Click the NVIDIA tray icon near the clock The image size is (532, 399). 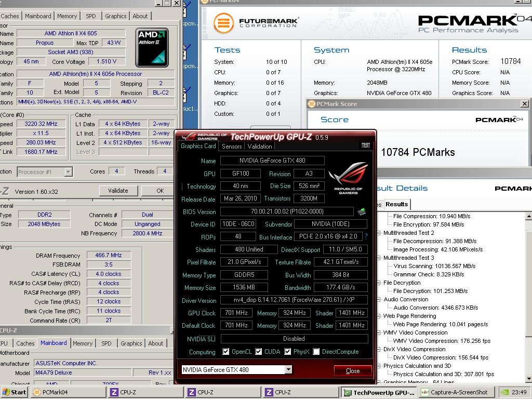pyautogui.click(x=504, y=392)
